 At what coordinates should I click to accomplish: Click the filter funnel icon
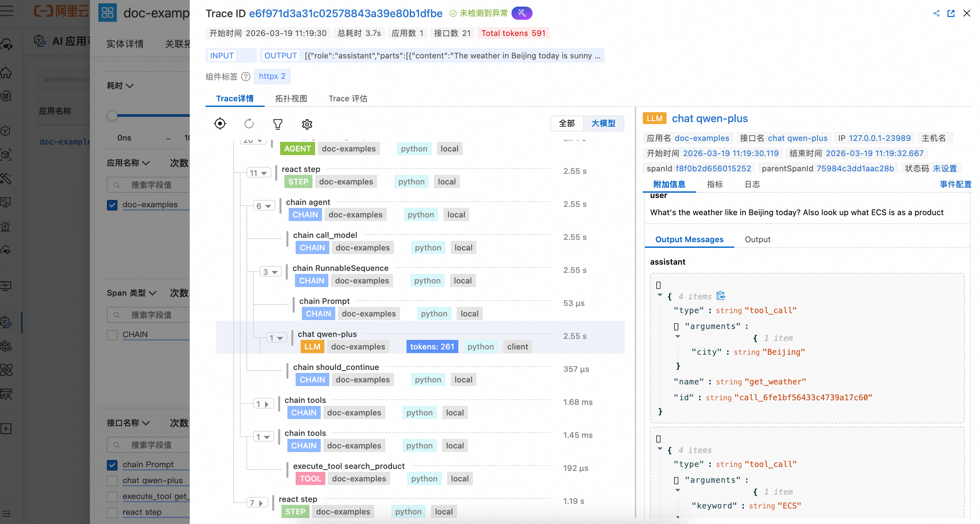pos(278,124)
